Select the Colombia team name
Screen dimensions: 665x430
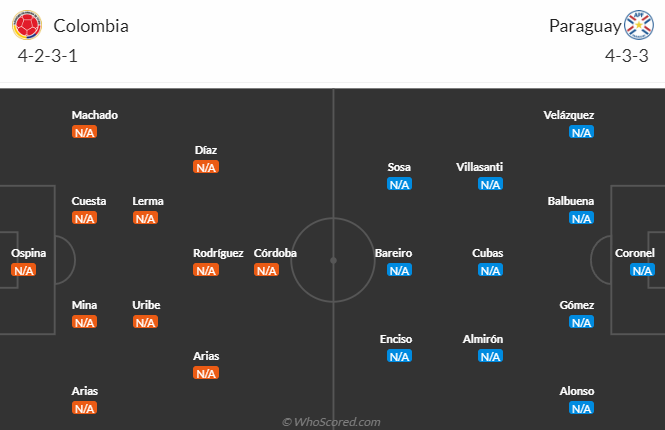point(91,26)
